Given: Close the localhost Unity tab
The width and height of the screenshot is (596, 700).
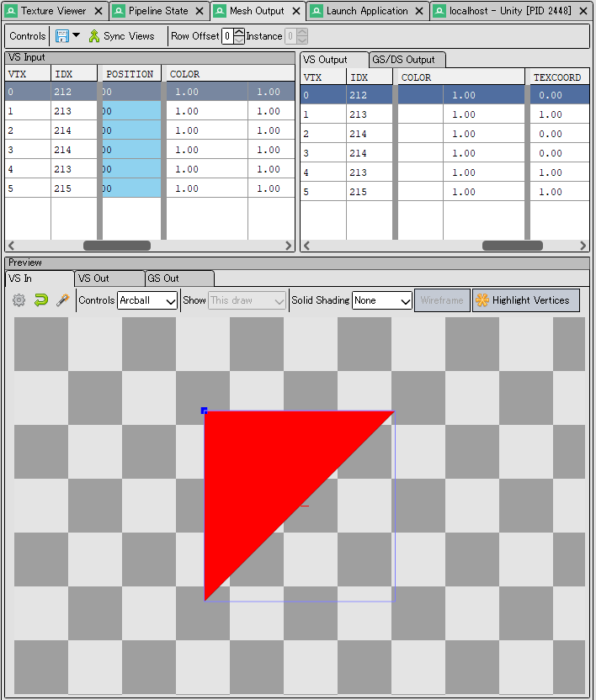Looking at the screenshot, I should point(583,11).
